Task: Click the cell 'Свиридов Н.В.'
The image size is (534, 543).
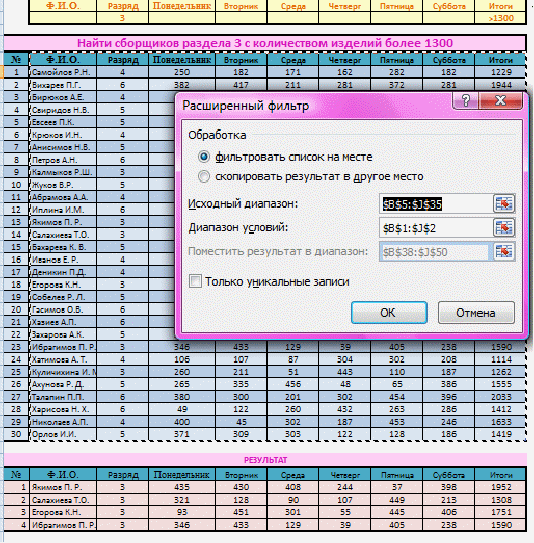Action: (x=63, y=110)
